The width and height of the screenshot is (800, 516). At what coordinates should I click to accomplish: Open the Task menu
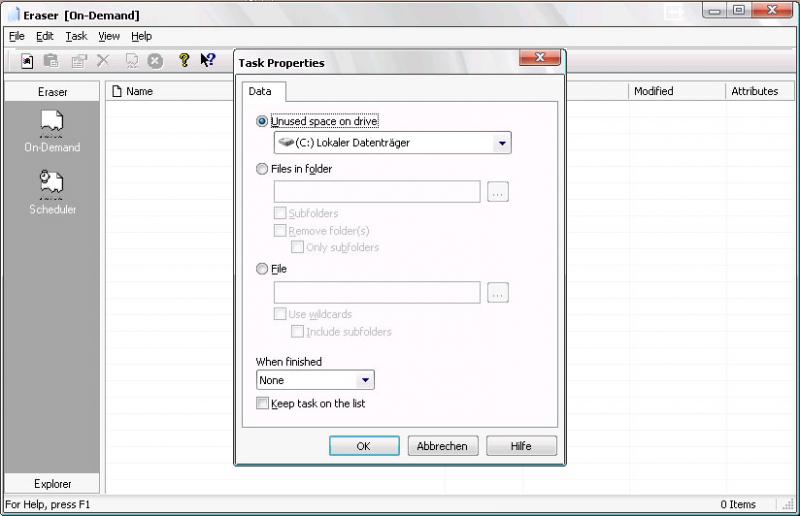76,36
